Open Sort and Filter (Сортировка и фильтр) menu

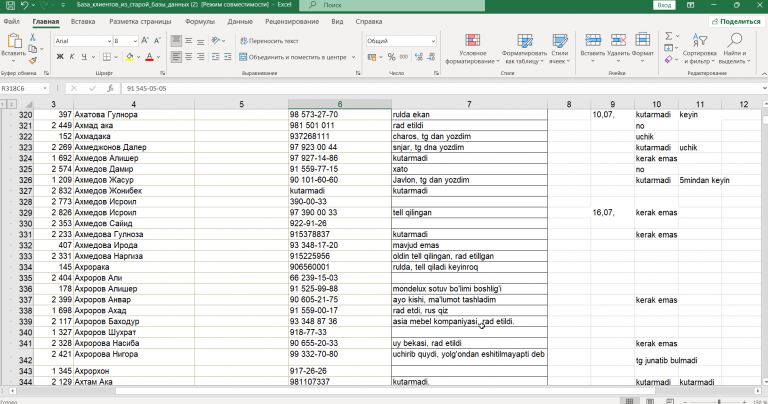click(699, 48)
